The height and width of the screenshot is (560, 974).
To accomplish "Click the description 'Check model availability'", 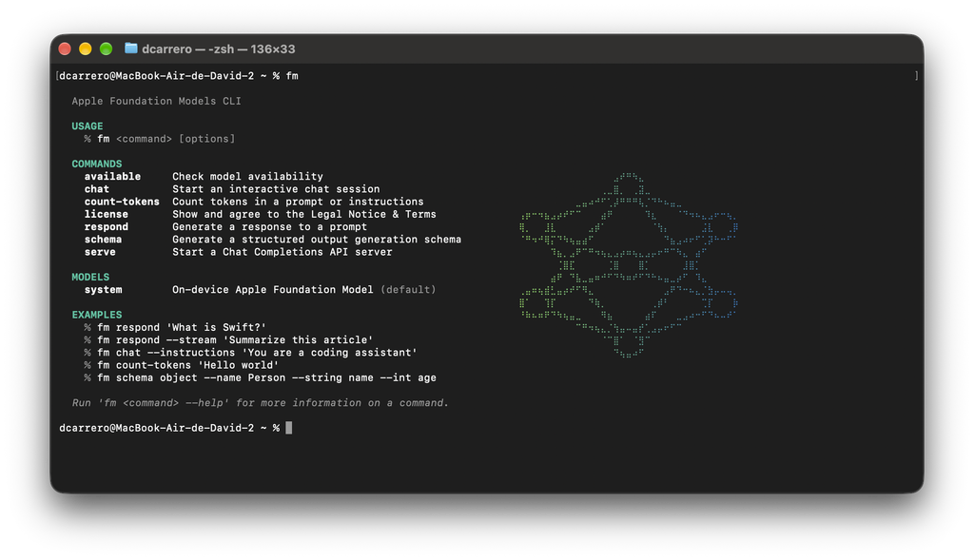I will point(248,176).
